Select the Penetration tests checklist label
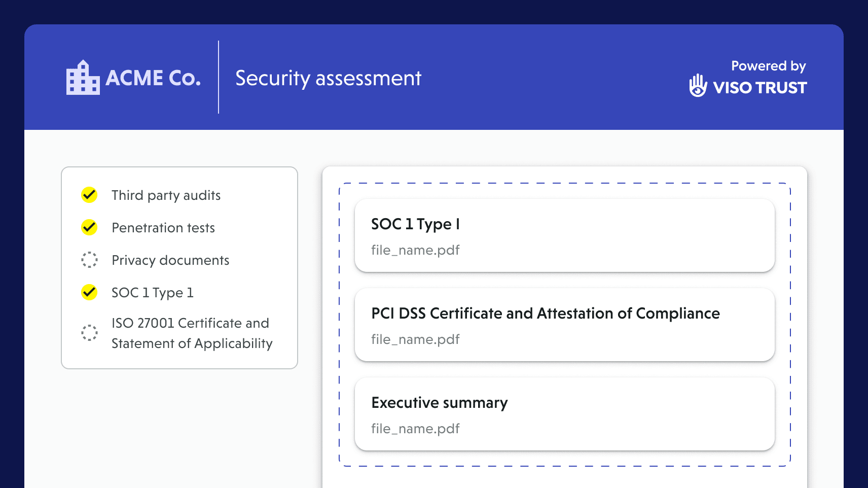This screenshot has height=488, width=868. (x=163, y=228)
